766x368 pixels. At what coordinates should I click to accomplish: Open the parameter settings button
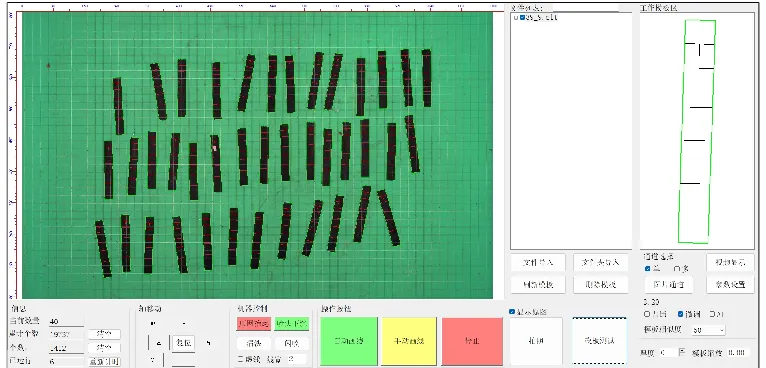730,284
